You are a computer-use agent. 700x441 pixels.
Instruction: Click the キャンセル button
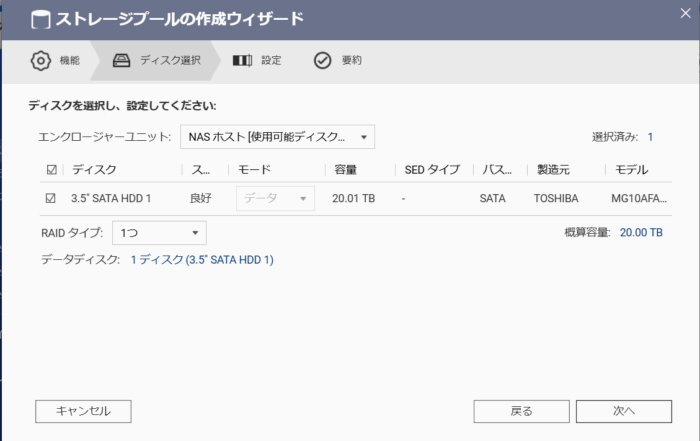coord(83,410)
